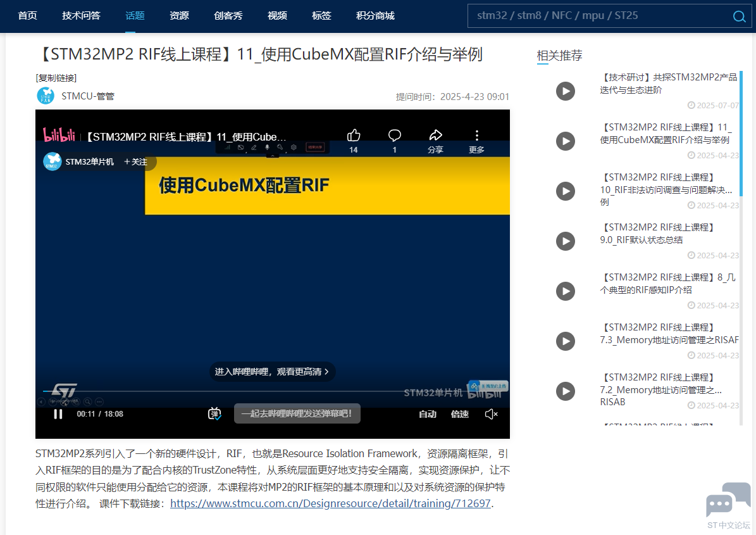Click the 分享 share arrow icon
Viewport: 756px width, 535px height.
point(435,134)
